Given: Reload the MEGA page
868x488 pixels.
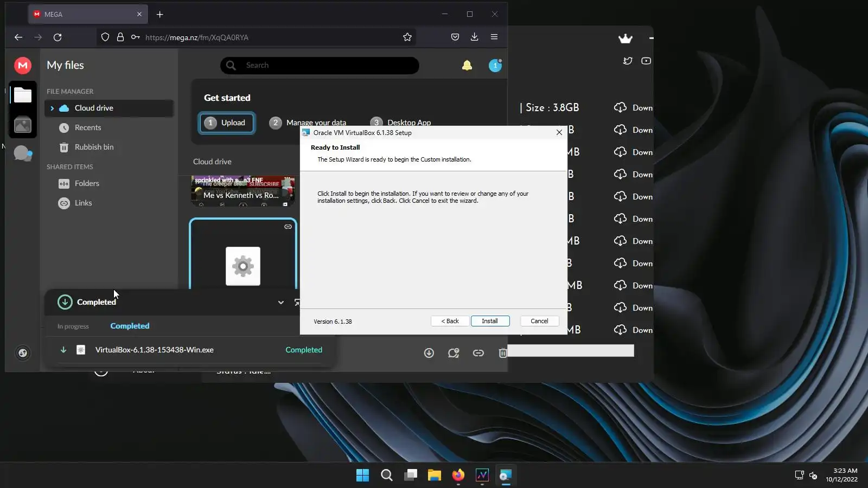Looking at the screenshot, I should click(58, 37).
